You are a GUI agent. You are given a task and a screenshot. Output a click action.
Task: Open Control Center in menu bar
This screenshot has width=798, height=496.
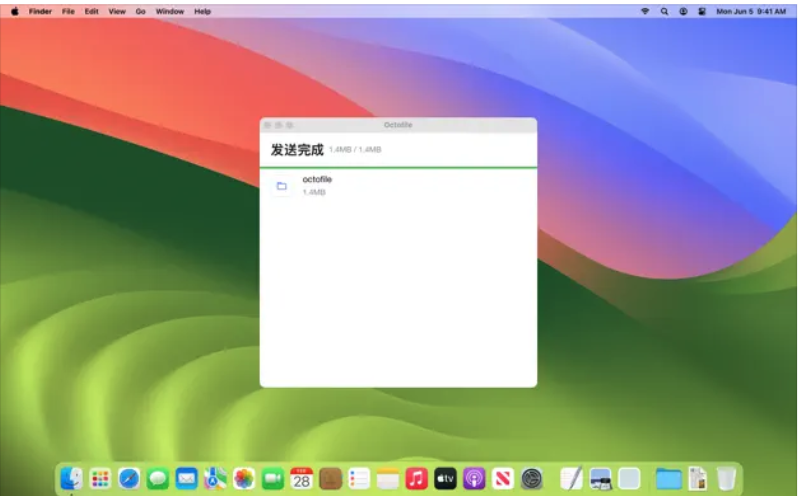(702, 11)
